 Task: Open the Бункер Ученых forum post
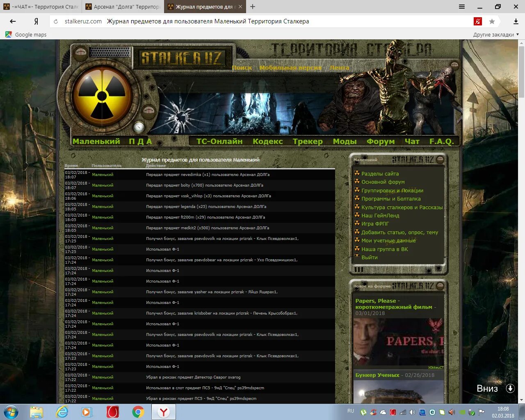377,375
